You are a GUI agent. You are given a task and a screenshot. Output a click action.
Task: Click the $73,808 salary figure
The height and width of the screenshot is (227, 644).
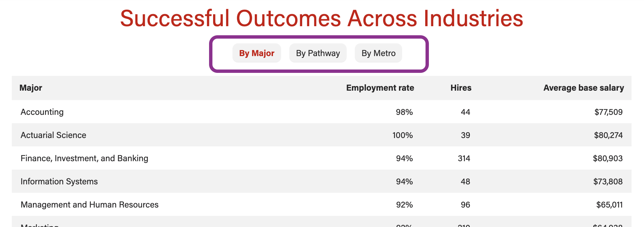pos(608,181)
